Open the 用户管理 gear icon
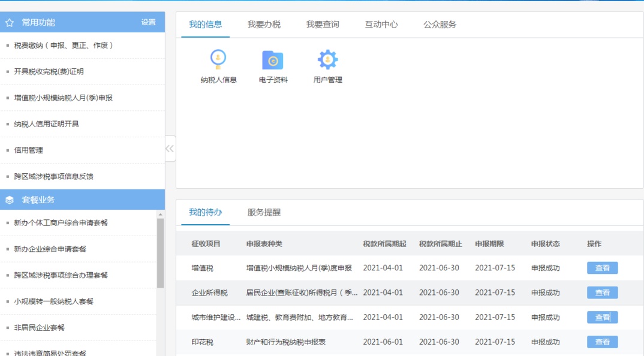Viewport: 644px width, 356px height. click(x=327, y=61)
